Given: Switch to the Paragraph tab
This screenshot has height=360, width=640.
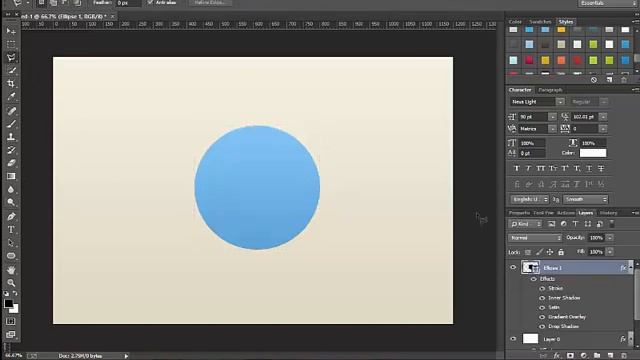Looking at the screenshot, I should click(x=550, y=90).
